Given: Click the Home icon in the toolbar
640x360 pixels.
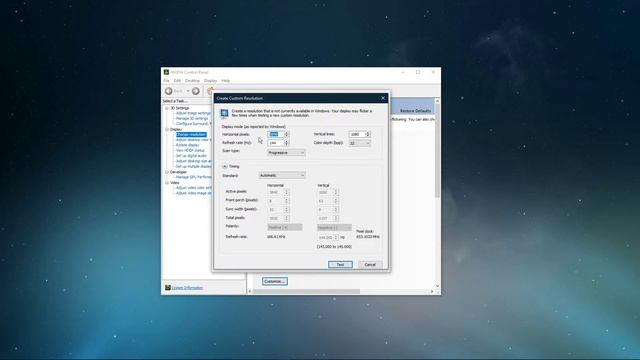Looking at the screenshot, I should coord(210,91).
